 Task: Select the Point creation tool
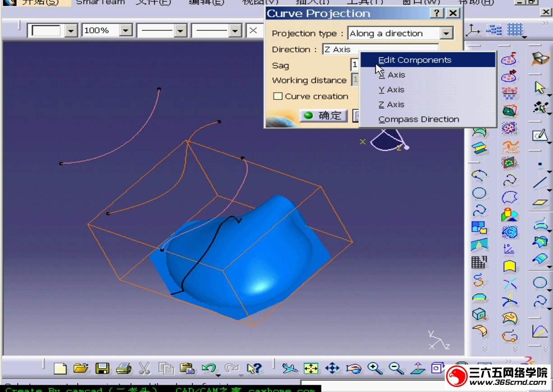pos(539,164)
